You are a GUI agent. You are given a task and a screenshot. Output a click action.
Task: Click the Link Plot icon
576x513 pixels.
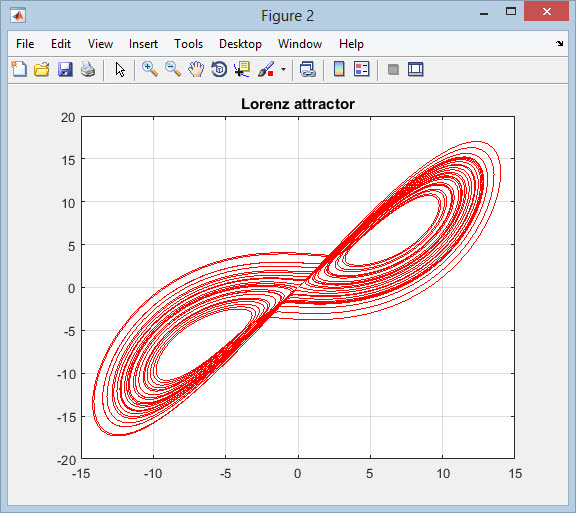[x=307, y=69]
